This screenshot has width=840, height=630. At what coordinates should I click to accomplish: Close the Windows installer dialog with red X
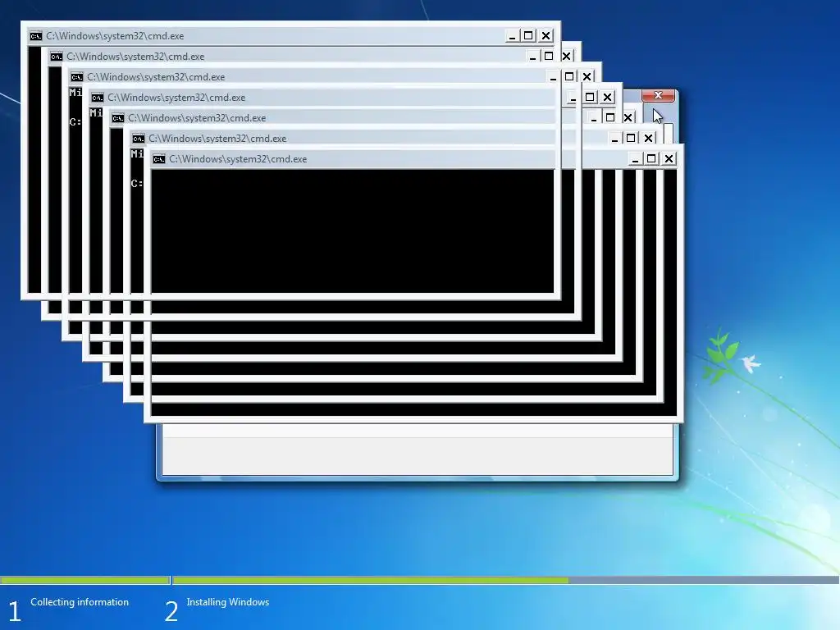tap(658, 95)
